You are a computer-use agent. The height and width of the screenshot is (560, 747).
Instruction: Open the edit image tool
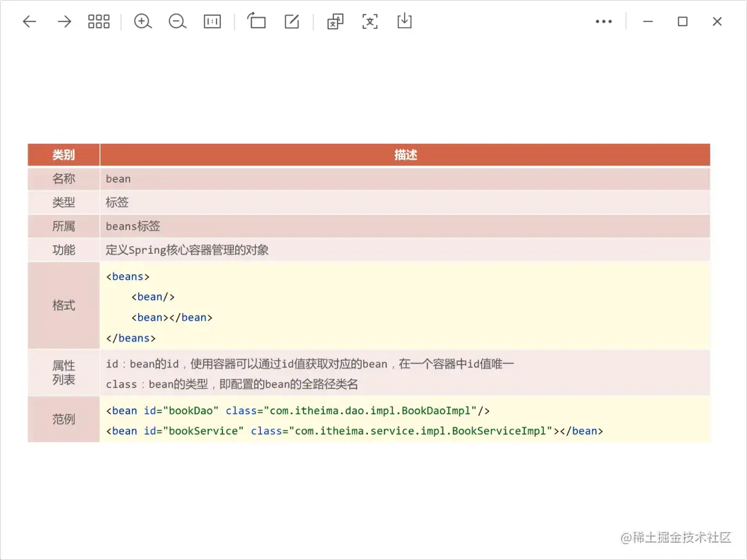click(292, 21)
